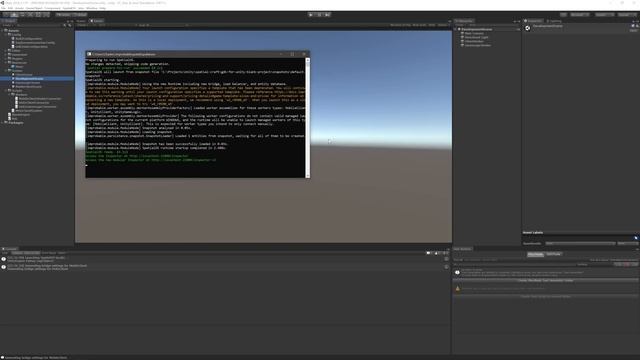Open the Window menu
Screen dimensions: 640x360
(91, 8)
